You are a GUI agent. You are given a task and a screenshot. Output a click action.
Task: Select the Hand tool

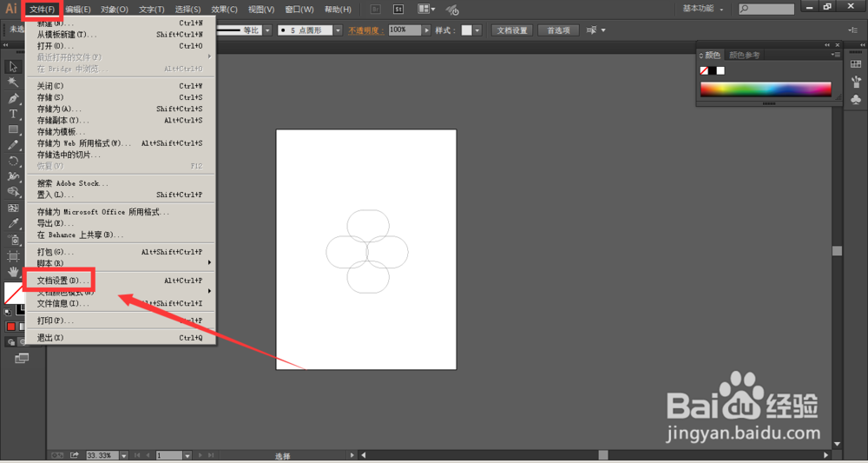(13, 271)
